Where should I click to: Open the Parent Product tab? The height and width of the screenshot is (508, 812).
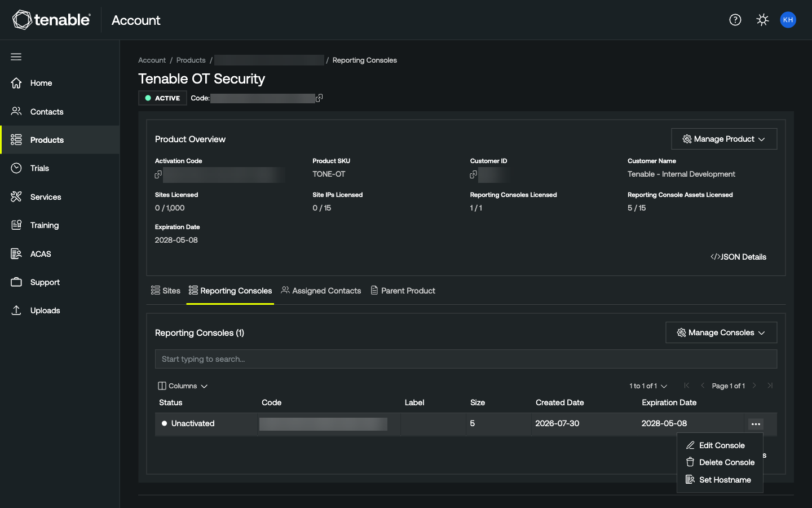pos(403,291)
